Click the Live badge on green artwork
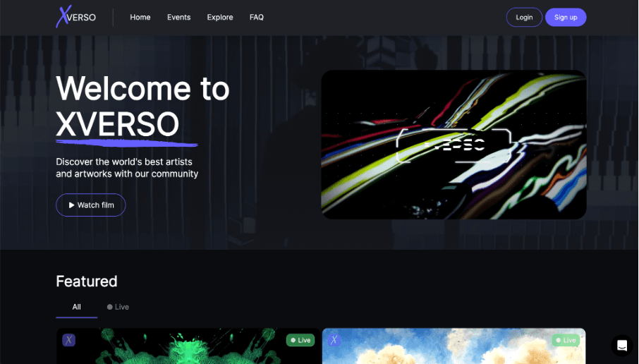 click(300, 340)
